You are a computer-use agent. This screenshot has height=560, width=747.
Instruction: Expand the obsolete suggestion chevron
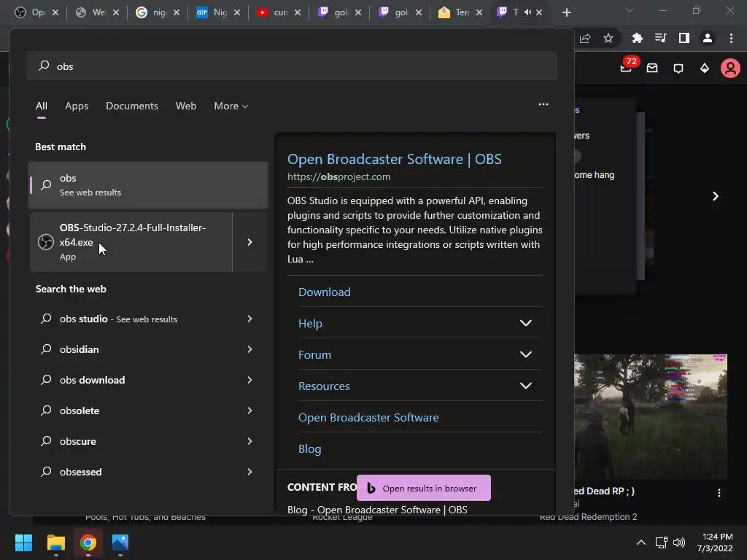tap(250, 410)
